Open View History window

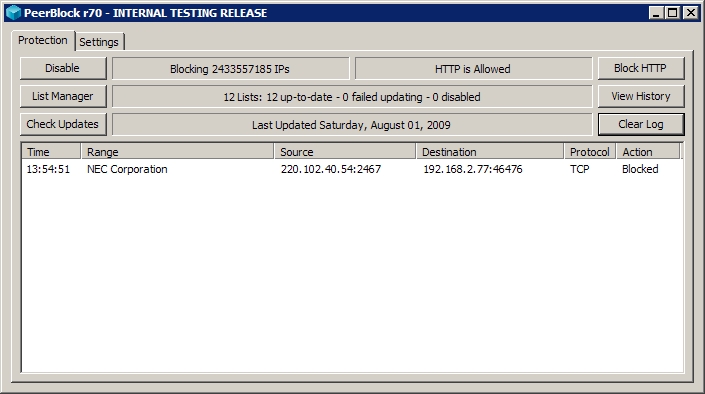[x=641, y=96]
